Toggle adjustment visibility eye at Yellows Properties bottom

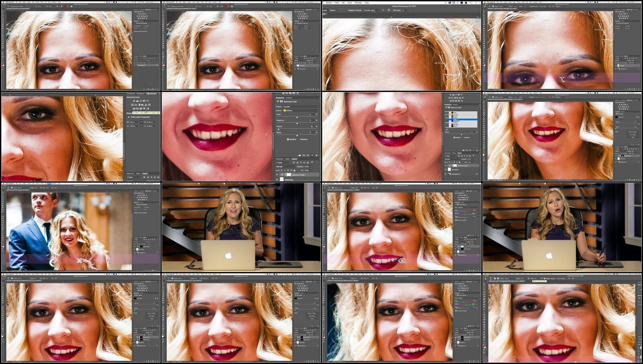pos(312,155)
